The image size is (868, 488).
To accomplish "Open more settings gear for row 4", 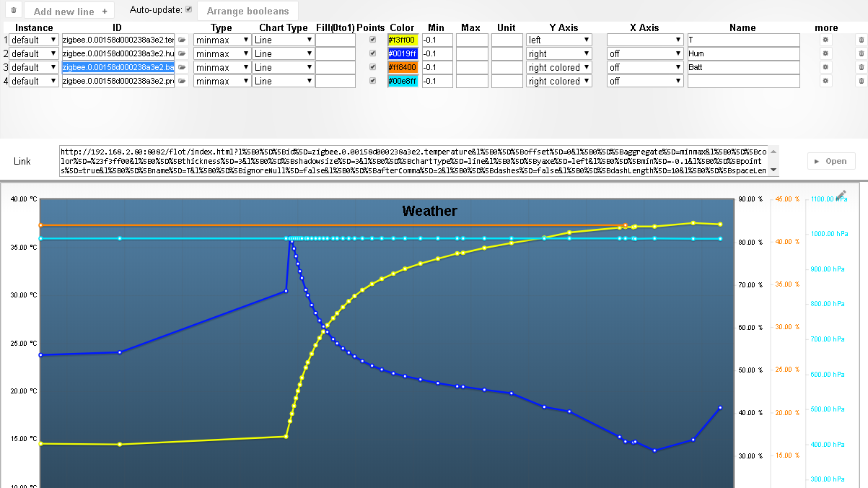I will (826, 81).
